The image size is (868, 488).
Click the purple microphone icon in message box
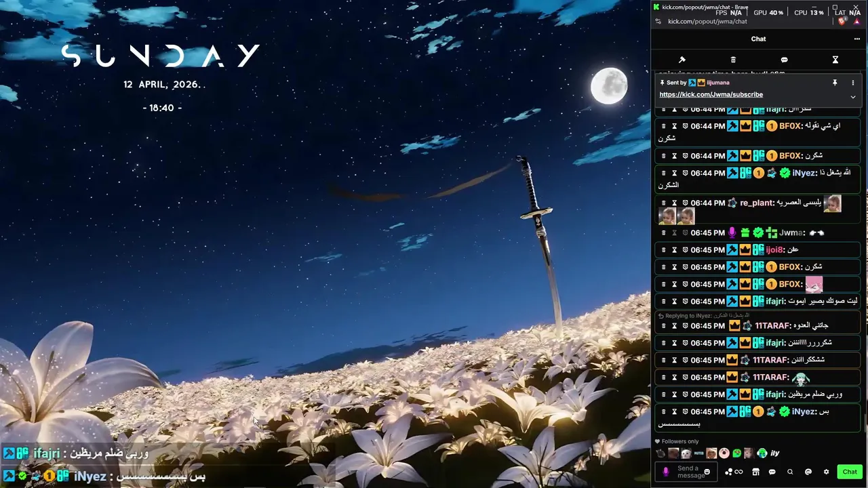666,472
